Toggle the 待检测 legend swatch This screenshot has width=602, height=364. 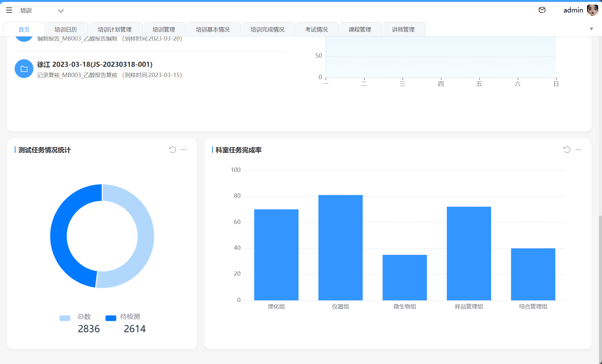click(x=111, y=318)
